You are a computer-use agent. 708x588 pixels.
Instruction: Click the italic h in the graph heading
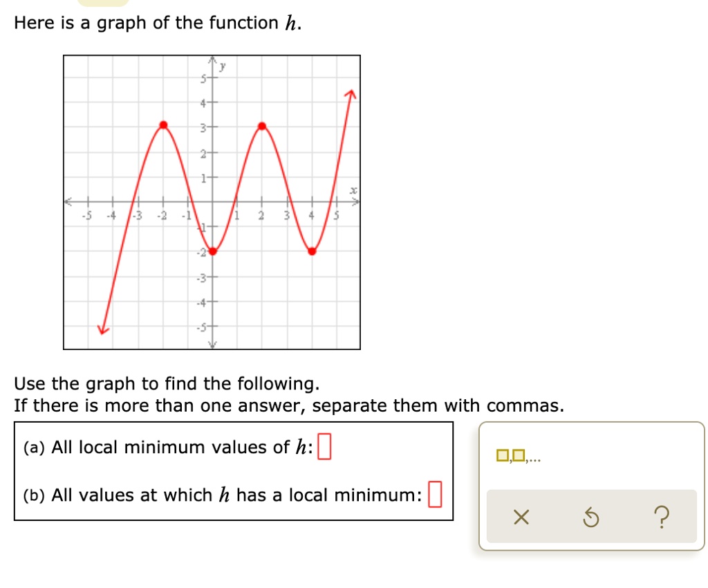click(291, 23)
